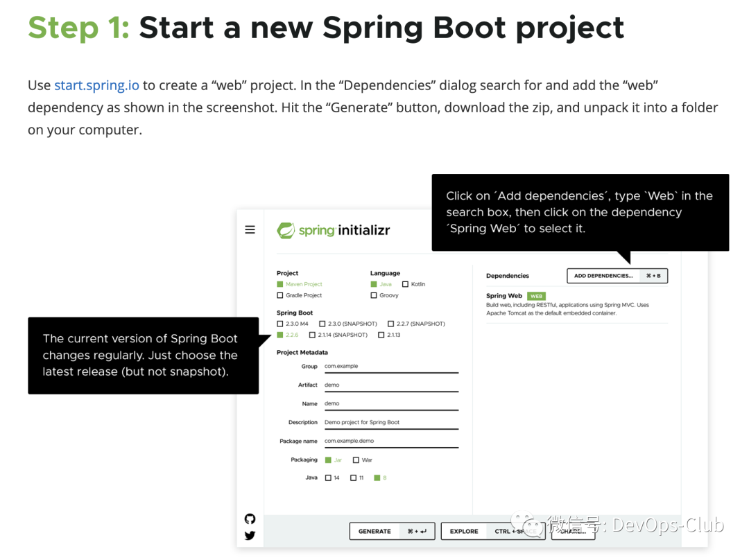The image size is (749, 560).
Task: Click the Project Metadata heading
Action: [x=302, y=353]
